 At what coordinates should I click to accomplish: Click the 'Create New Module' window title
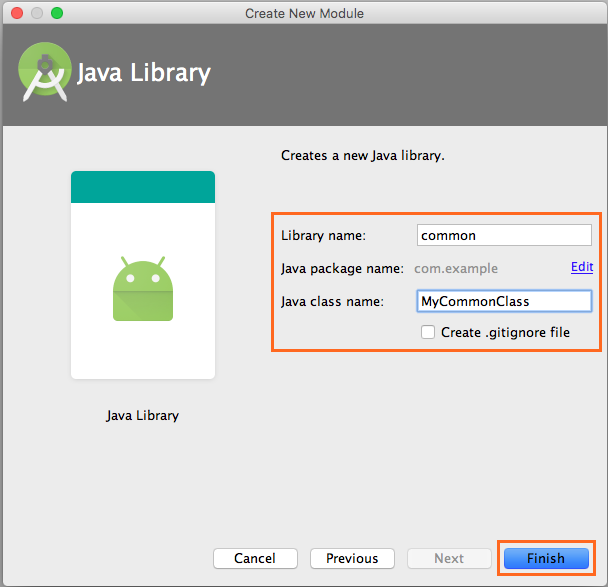[x=304, y=14]
